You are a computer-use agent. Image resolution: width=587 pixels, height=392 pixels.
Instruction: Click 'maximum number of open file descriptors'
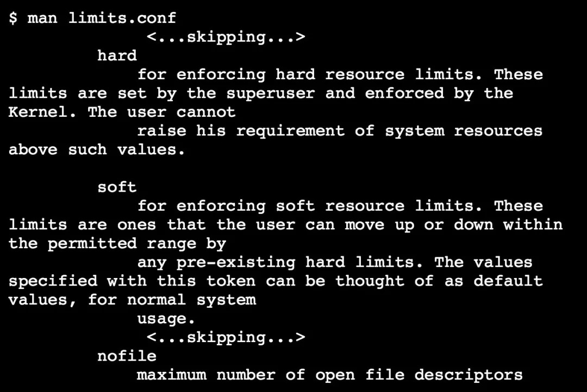[330, 375]
